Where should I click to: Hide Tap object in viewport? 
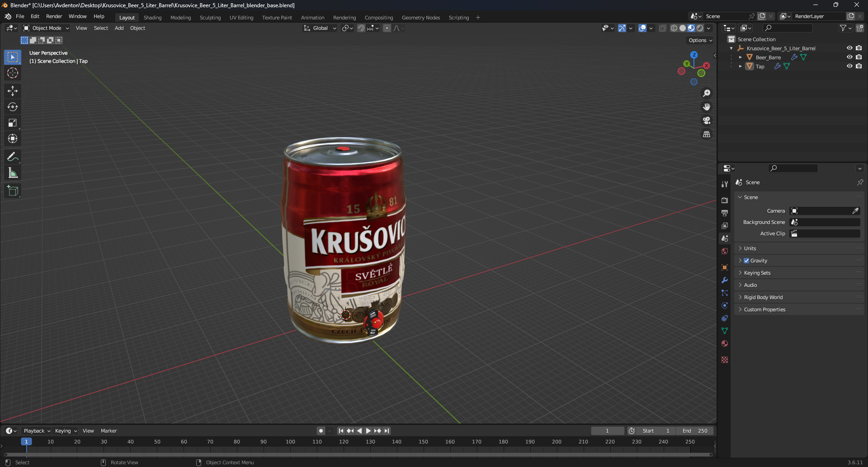849,66
